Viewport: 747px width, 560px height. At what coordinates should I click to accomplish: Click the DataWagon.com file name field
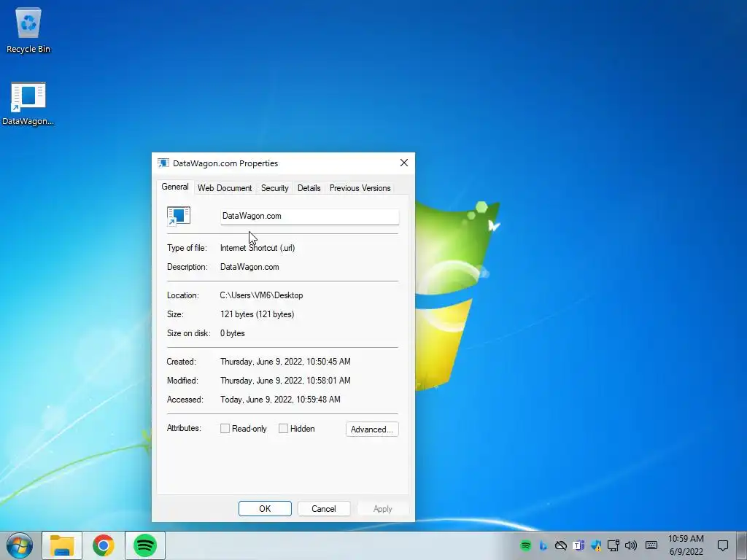coord(309,216)
